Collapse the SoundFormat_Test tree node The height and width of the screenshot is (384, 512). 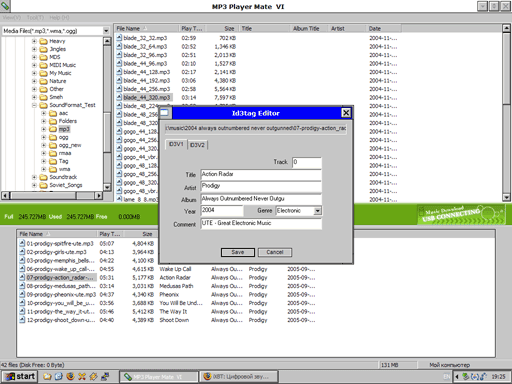click(34, 105)
